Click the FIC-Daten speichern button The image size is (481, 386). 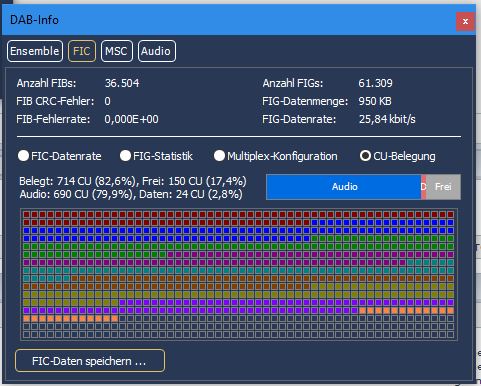[90, 361]
